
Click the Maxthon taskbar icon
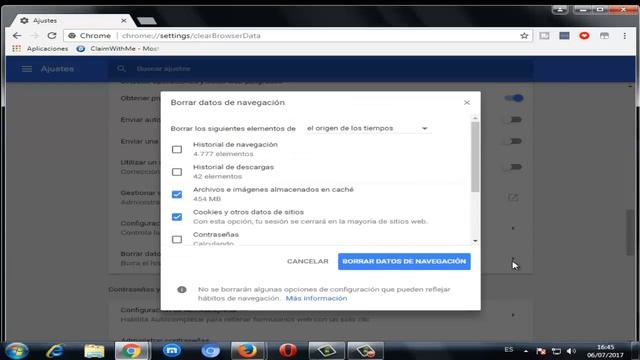click(x=171, y=351)
